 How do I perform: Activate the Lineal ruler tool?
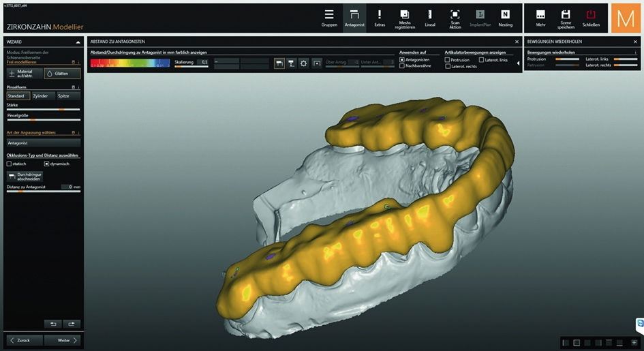tap(430, 18)
